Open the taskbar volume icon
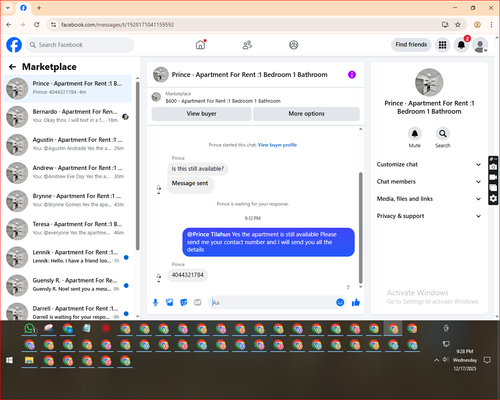Image resolution: width=500 pixels, height=400 pixels. click(x=445, y=360)
